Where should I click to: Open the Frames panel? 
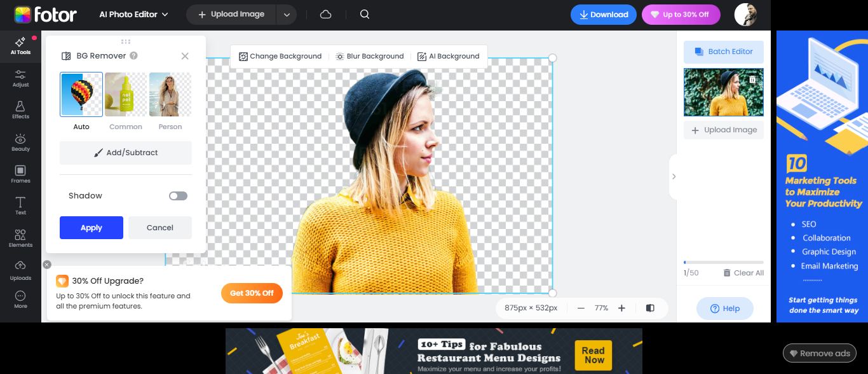pyautogui.click(x=20, y=174)
